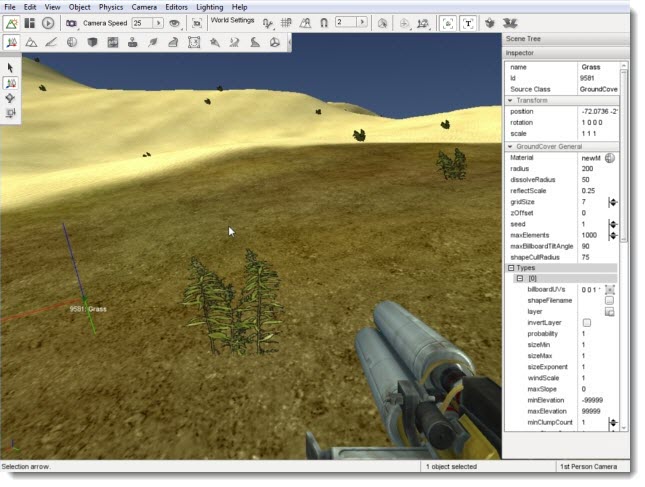The height and width of the screenshot is (487, 645).
Task: Select the Object Editor tool
Action: click(12, 42)
